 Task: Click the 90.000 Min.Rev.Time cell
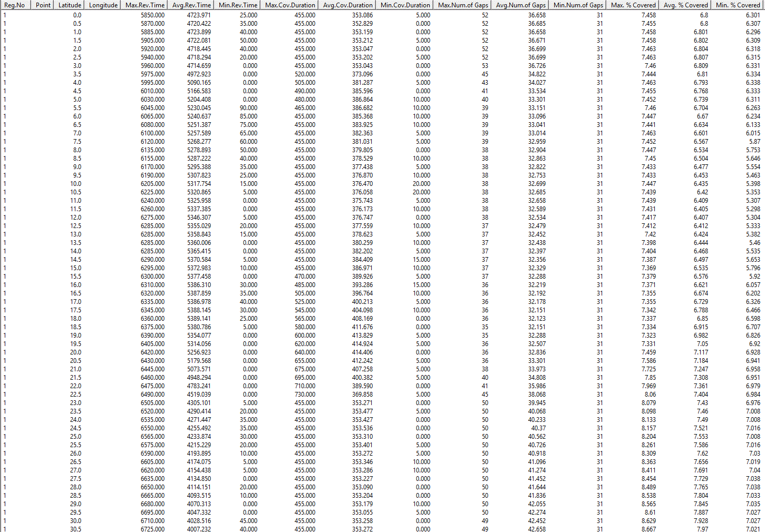coord(248,108)
